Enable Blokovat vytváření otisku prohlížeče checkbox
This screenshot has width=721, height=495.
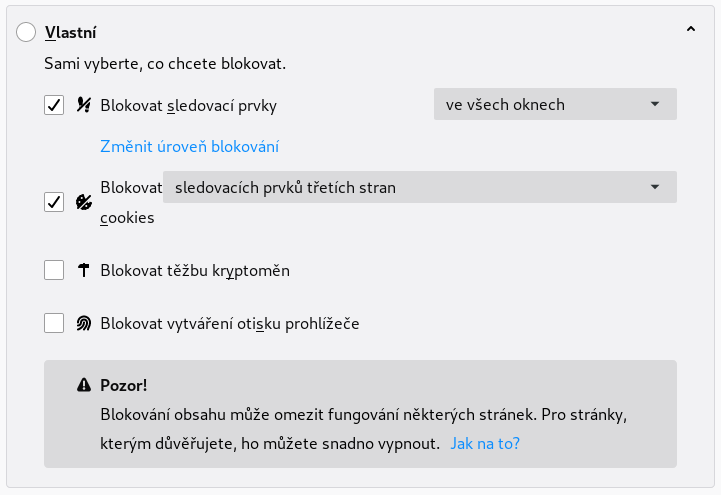(54, 323)
